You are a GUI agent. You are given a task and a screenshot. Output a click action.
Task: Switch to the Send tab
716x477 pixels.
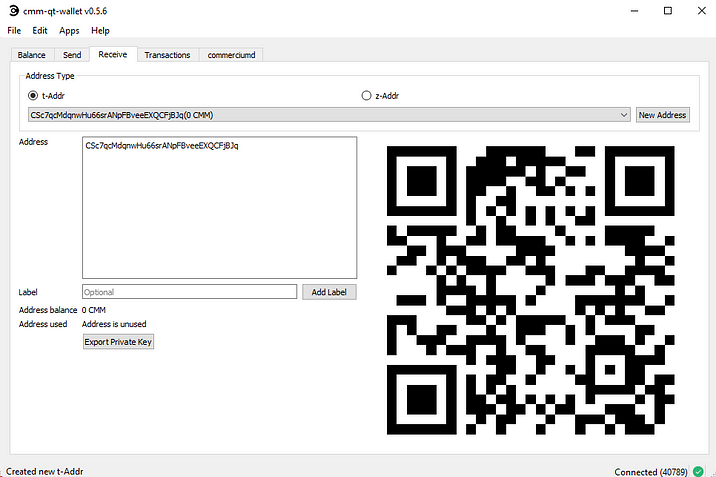[72, 55]
